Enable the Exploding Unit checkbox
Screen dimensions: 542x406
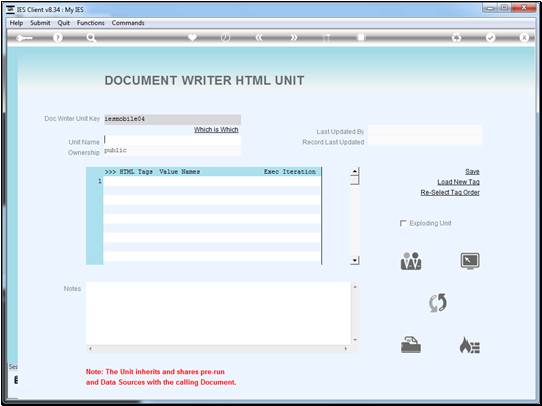pyautogui.click(x=403, y=224)
